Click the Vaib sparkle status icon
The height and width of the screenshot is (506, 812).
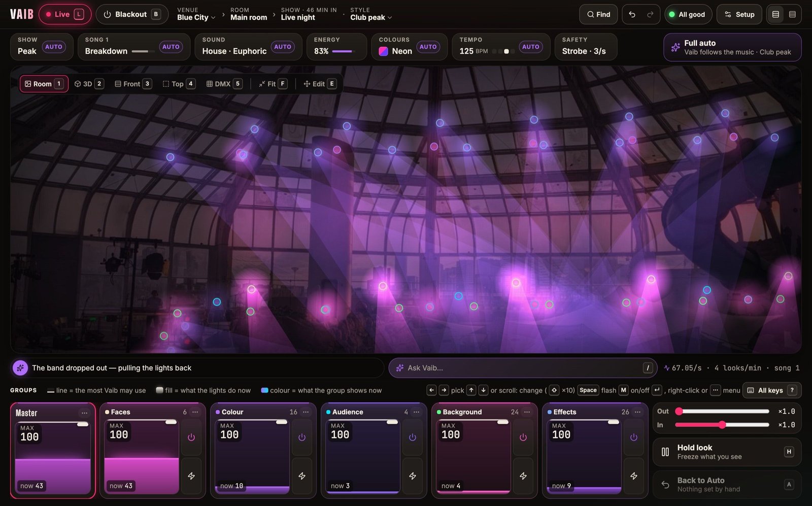point(20,368)
